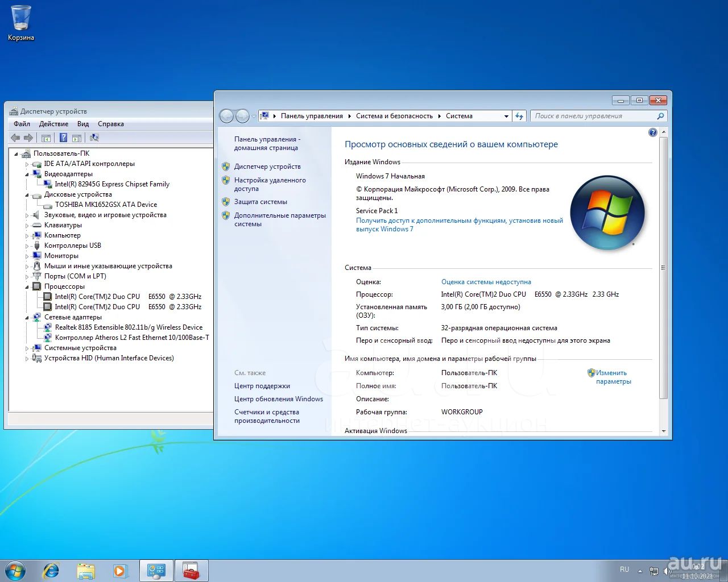The image size is (728, 582).
Task: Click the volume speaker icon in system tray
Action: [668, 571]
